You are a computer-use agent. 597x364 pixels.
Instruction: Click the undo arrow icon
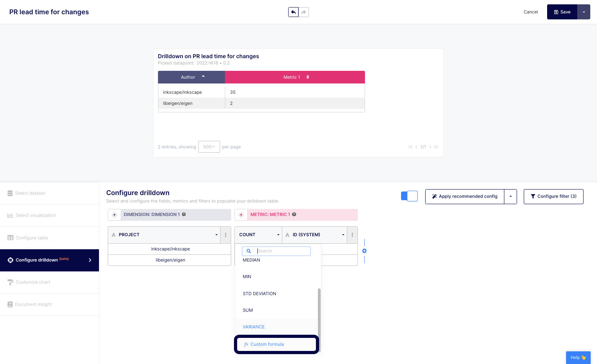[x=293, y=12]
